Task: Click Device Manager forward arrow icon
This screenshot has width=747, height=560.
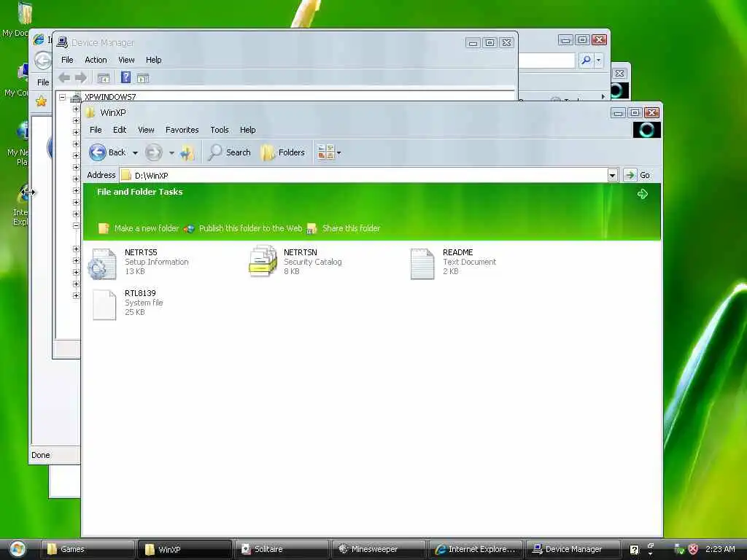Action: click(x=81, y=77)
